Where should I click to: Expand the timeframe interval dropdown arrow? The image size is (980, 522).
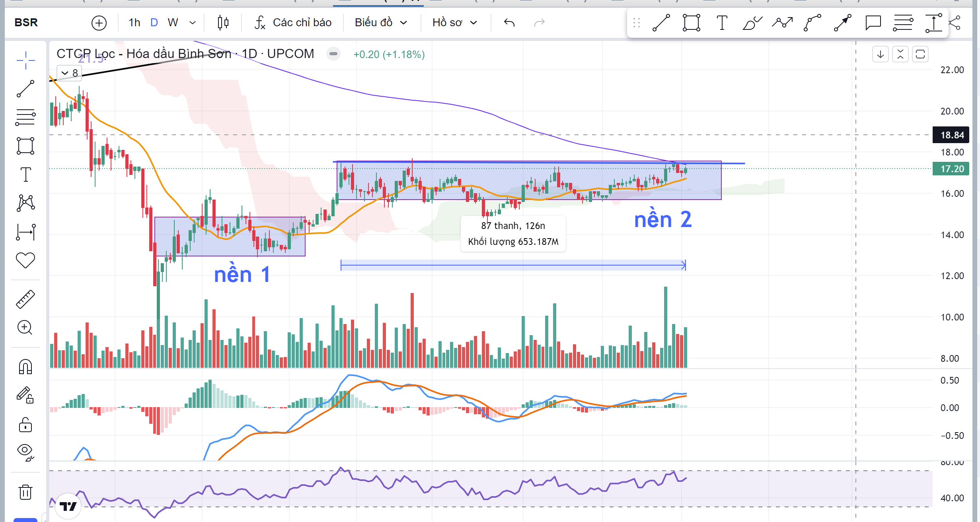coord(193,23)
